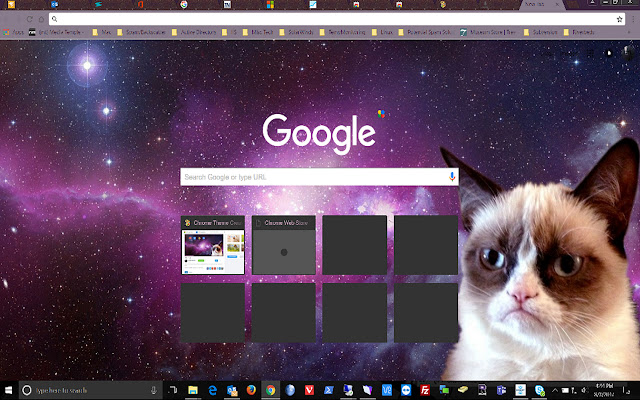The height and width of the screenshot is (400, 640).
Task: Launch Vivaldi red V icon in taskbar
Action: (309, 391)
